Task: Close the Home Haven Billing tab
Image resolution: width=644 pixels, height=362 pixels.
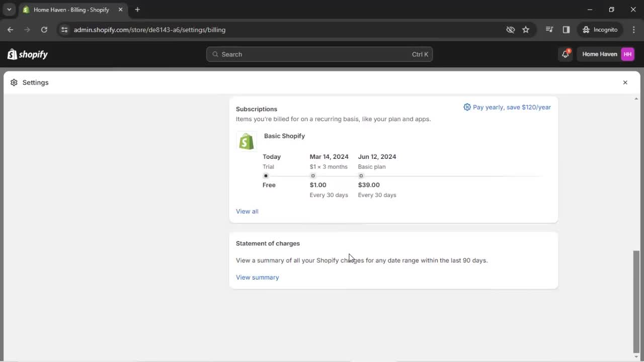Action: coord(120,10)
